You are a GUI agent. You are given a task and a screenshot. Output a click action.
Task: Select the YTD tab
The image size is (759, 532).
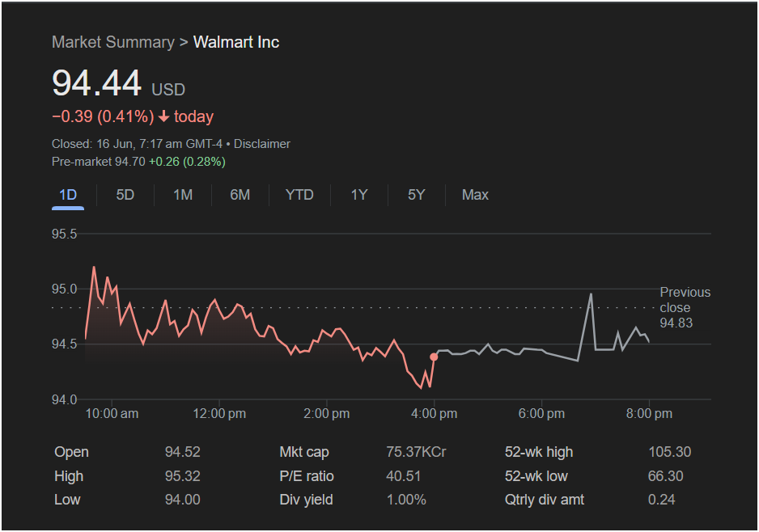click(299, 195)
